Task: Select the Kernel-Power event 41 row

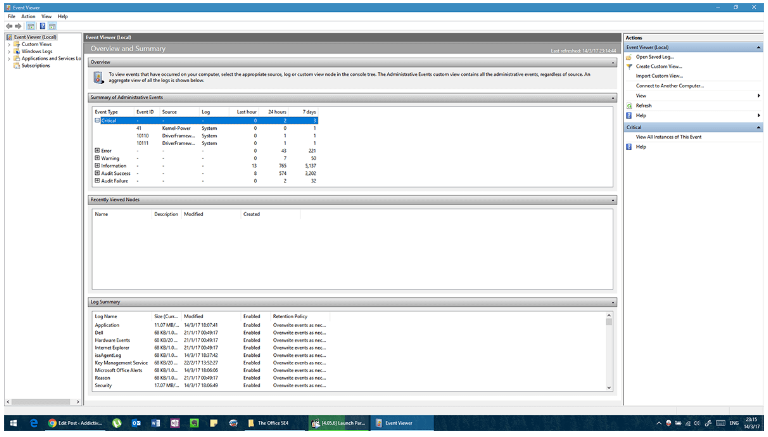Action: [206, 128]
